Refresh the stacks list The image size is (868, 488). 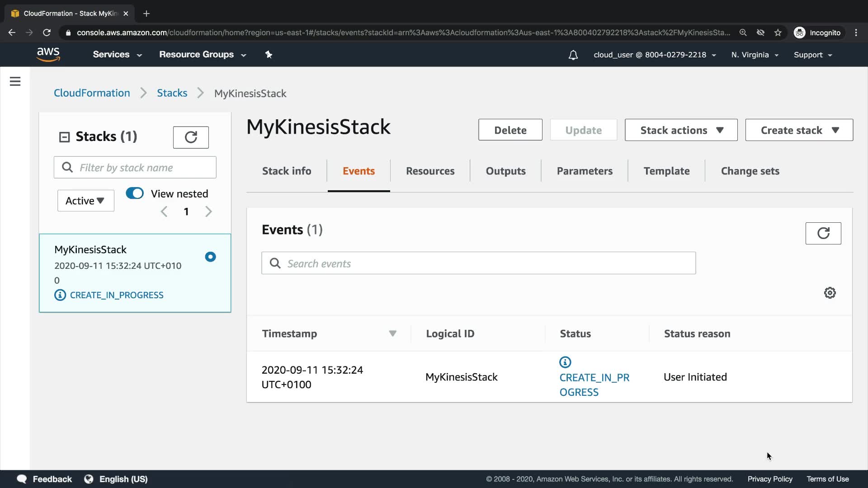(191, 137)
